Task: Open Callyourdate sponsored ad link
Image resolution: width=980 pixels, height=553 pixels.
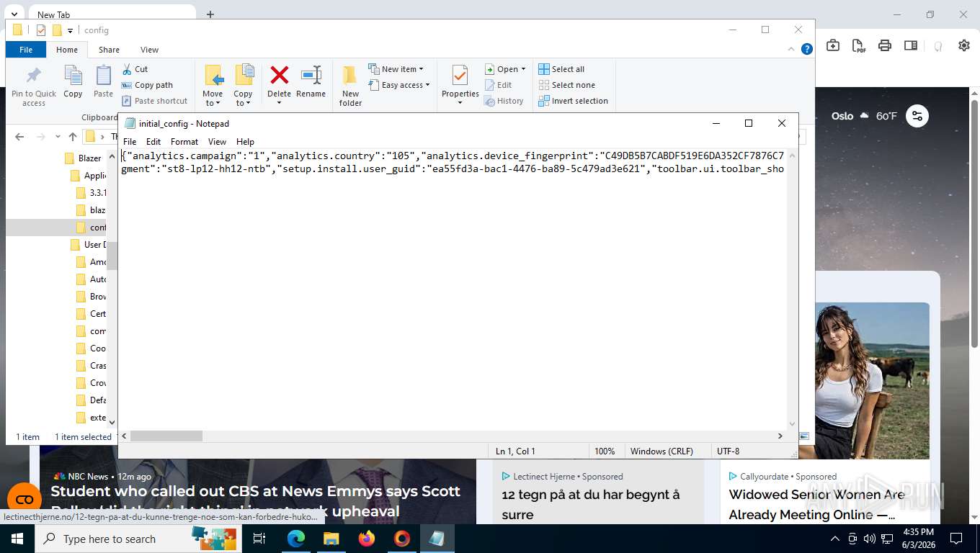Action: pyautogui.click(x=817, y=504)
